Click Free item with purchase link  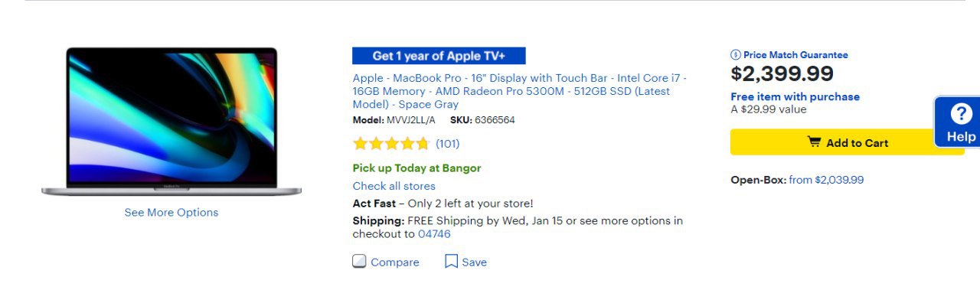pyautogui.click(x=795, y=96)
